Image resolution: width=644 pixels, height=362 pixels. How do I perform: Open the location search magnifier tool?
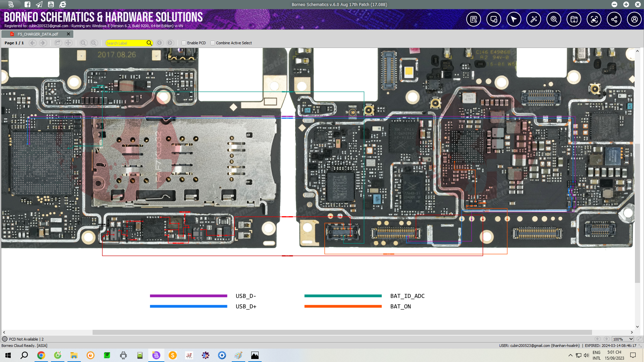(554, 19)
